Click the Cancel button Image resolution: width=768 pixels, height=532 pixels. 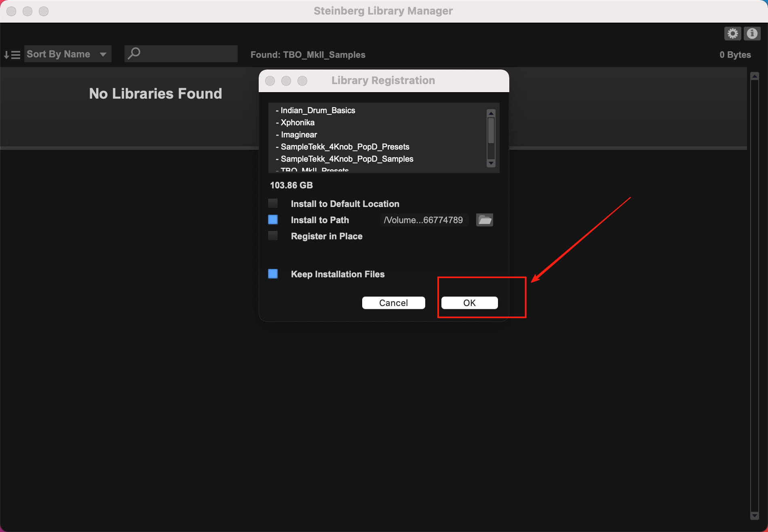pyautogui.click(x=393, y=303)
